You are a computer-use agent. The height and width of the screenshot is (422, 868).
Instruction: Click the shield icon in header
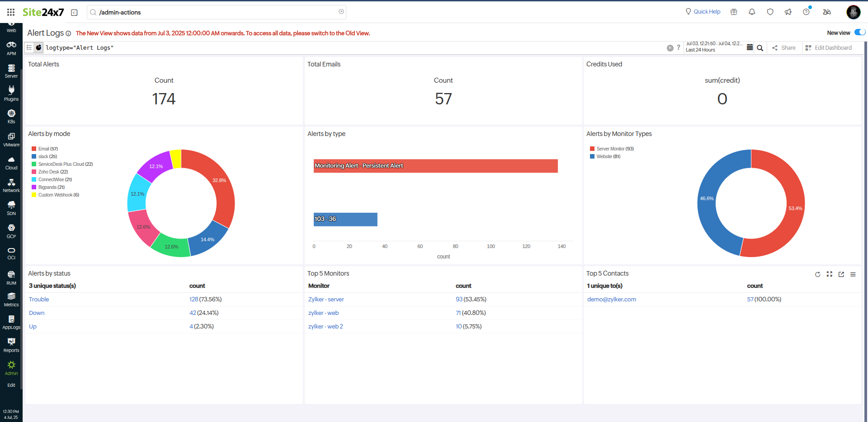pyautogui.click(x=770, y=12)
